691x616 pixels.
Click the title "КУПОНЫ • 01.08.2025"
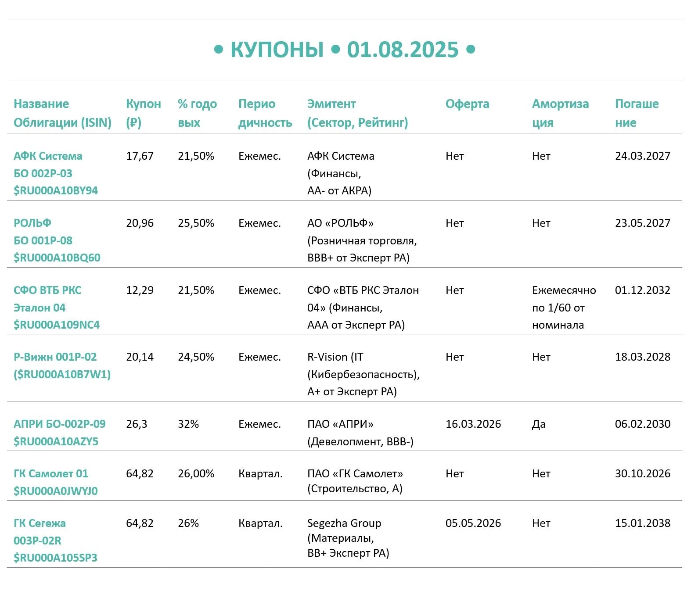[345, 50]
